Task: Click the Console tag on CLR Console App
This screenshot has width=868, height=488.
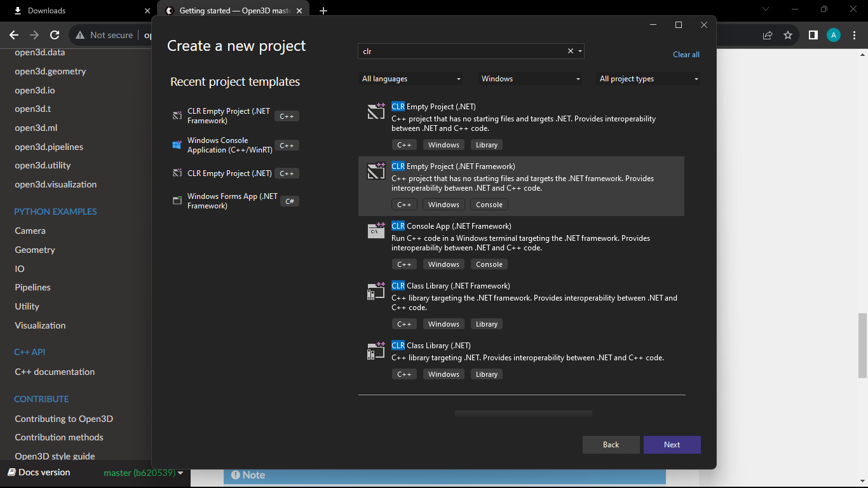Action: (x=489, y=264)
